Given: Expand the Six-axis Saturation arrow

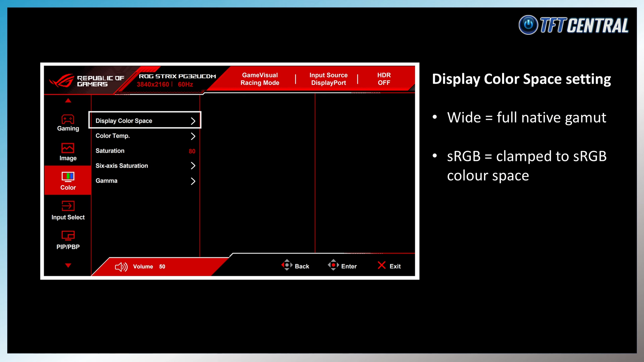Looking at the screenshot, I should pos(193,166).
